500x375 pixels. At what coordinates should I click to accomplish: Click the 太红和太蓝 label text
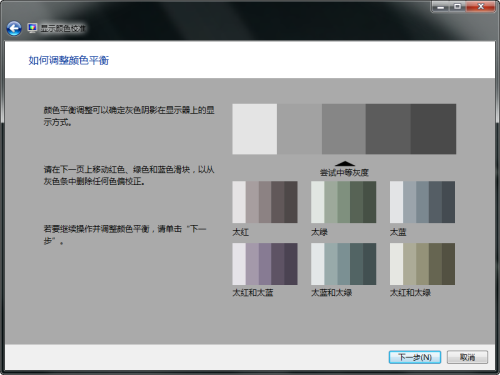point(253,293)
